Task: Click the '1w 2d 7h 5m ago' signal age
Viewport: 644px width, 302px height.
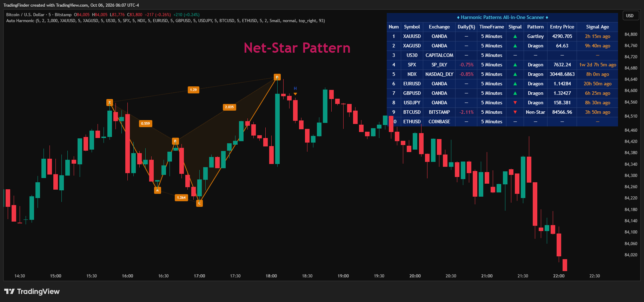Action: tap(597, 65)
